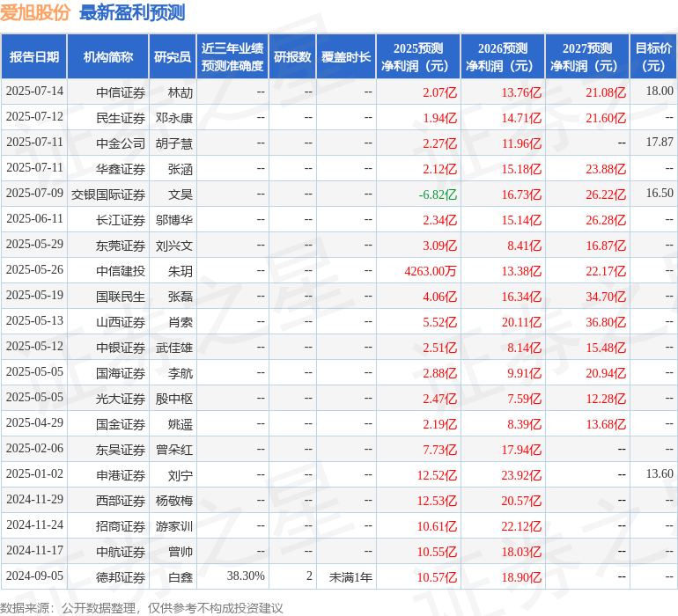Select the 覆盖时长 column header
This screenshot has width=678, height=616.
click(x=346, y=57)
